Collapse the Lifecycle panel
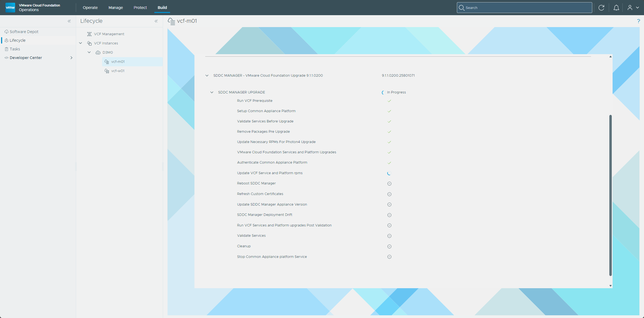The height and width of the screenshot is (318, 644). [156, 21]
